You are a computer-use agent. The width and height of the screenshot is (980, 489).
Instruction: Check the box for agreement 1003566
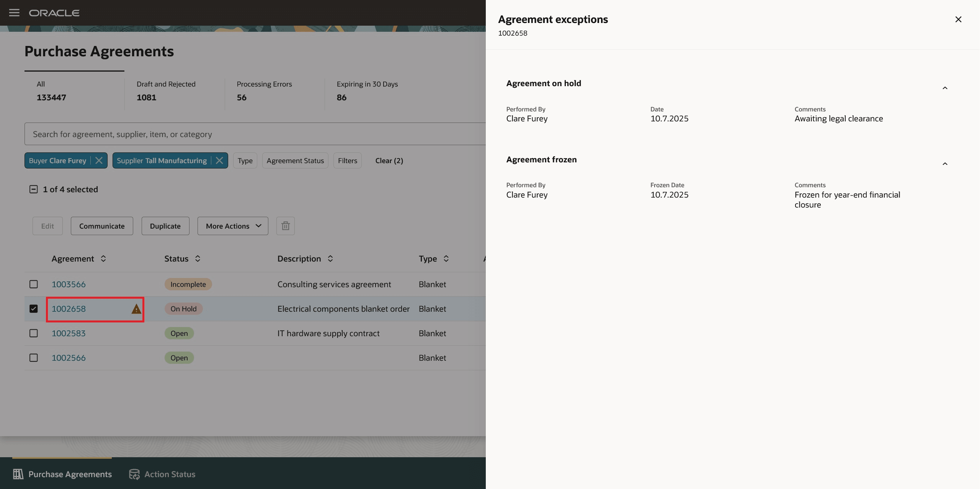(34, 284)
